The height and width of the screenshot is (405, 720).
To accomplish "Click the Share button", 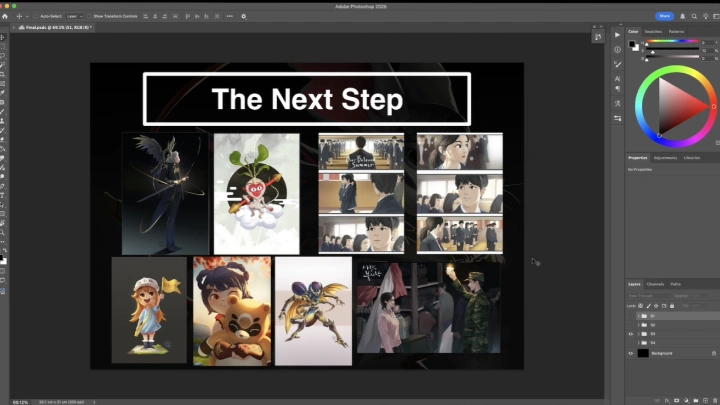I will point(664,16).
